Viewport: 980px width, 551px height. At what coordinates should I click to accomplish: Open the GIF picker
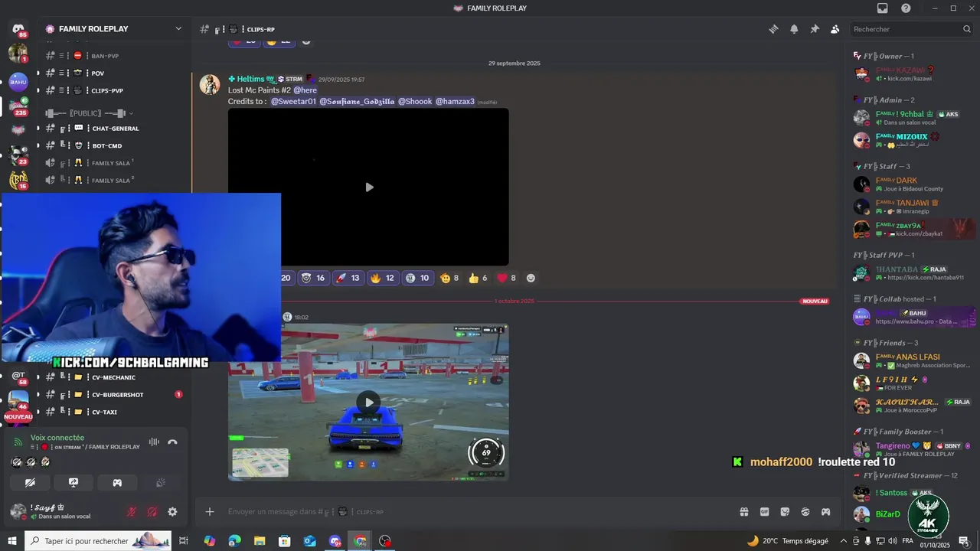click(x=764, y=512)
